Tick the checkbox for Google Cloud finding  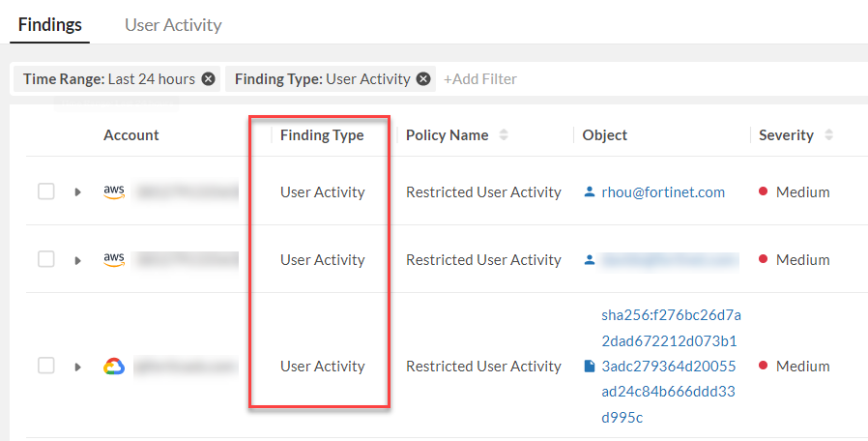click(46, 366)
